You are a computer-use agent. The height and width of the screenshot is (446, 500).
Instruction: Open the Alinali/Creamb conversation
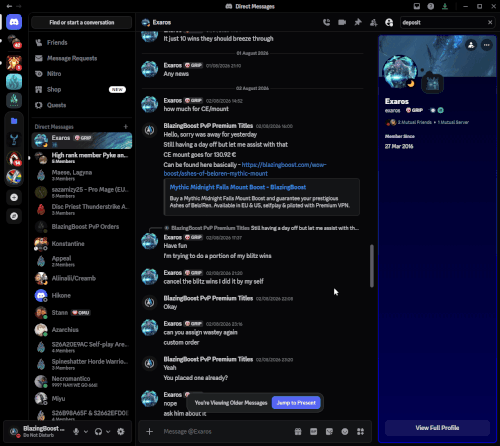pos(82,278)
